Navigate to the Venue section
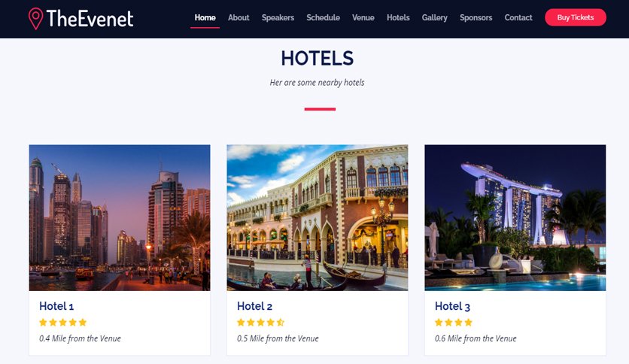Image resolution: width=629 pixels, height=364 pixels. (x=363, y=17)
